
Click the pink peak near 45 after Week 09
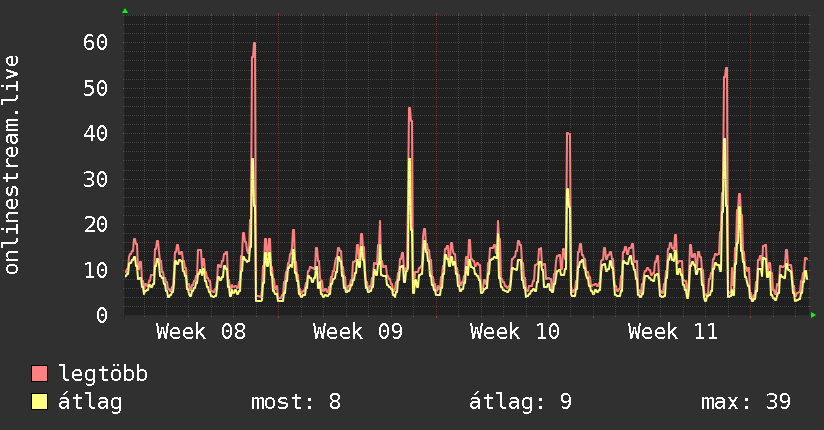coord(410,109)
